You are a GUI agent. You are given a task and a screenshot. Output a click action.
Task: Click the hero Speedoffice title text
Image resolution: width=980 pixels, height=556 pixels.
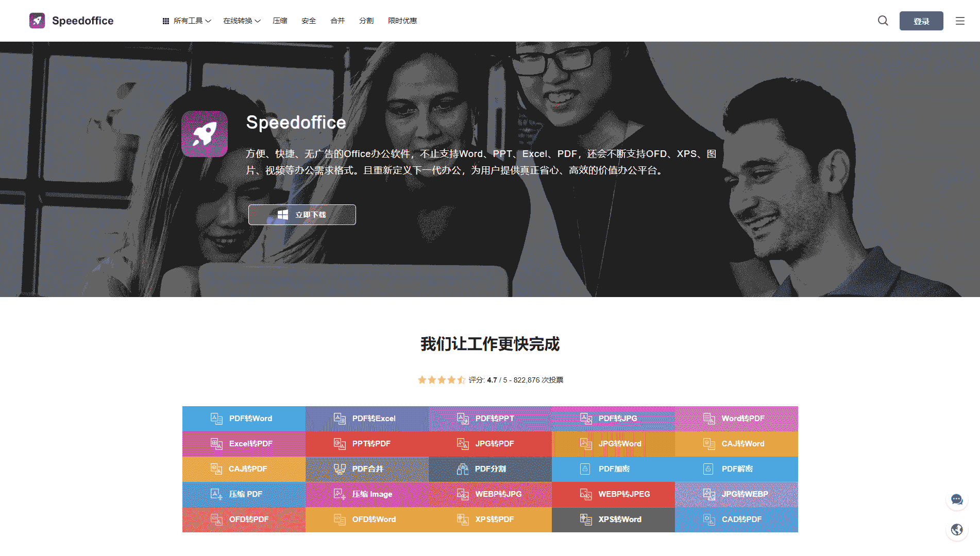point(296,123)
